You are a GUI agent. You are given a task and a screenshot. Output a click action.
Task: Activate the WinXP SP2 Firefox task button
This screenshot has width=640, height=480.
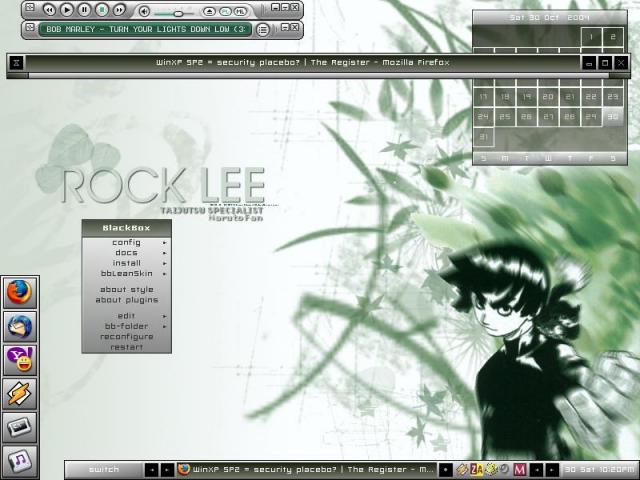point(306,470)
